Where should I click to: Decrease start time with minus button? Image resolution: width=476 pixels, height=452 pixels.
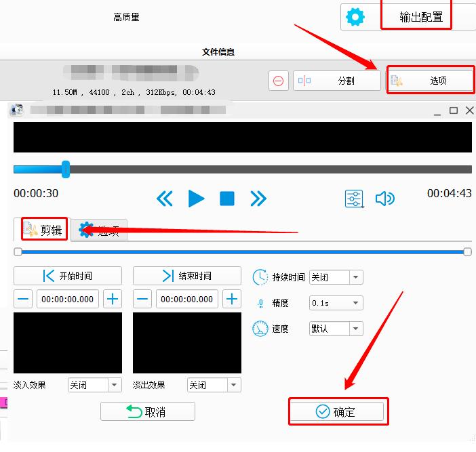coord(23,299)
